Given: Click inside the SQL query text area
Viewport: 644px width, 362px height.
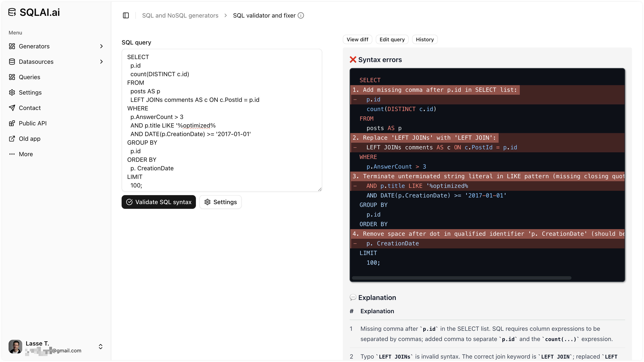Looking at the screenshot, I should coord(222,120).
